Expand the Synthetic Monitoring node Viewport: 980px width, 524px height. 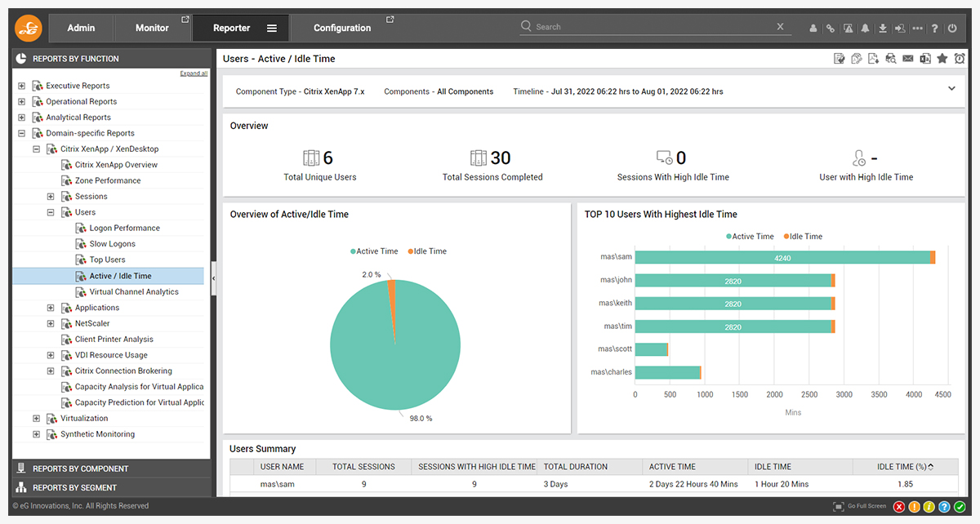click(x=36, y=434)
